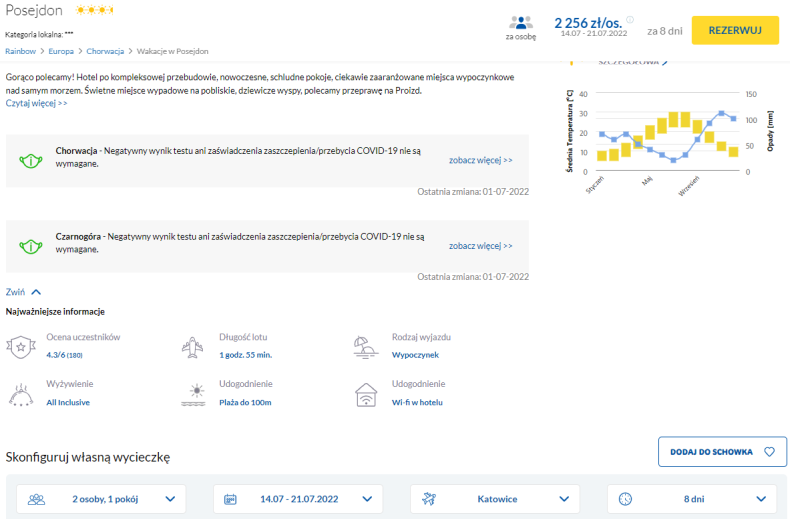This screenshot has height=519, width=790.
Task: Click the face mask icon for Chorwacja
Action: tap(32, 158)
